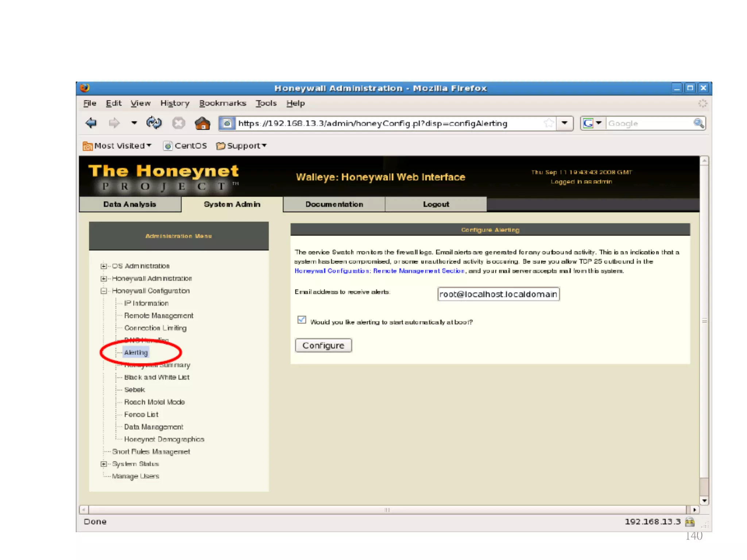Click the bookmark star in address bar
747x560 pixels.
click(x=549, y=123)
